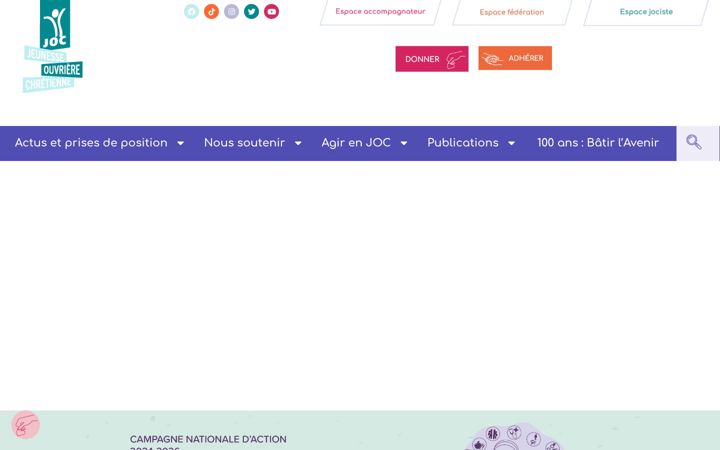Open the orange TikTok icon
The width and height of the screenshot is (720, 450).
point(211,11)
